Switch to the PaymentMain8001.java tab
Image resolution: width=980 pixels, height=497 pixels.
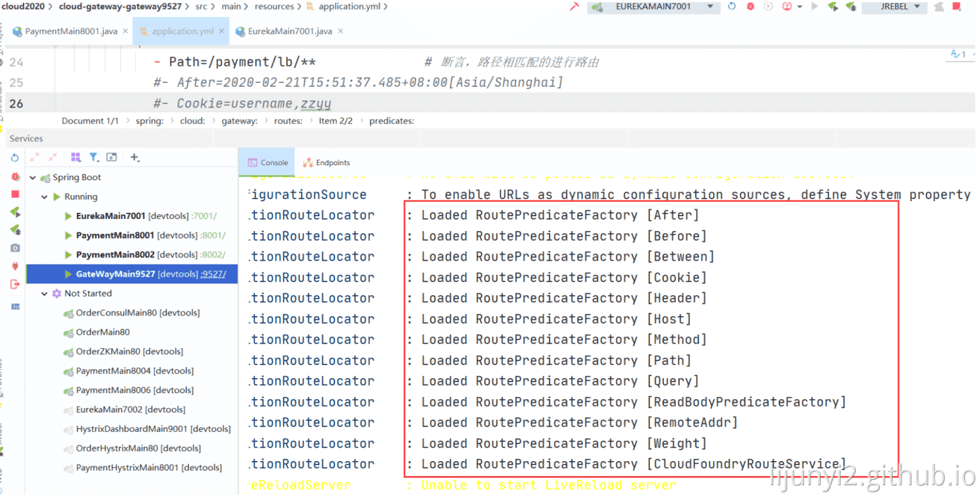click(x=71, y=31)
